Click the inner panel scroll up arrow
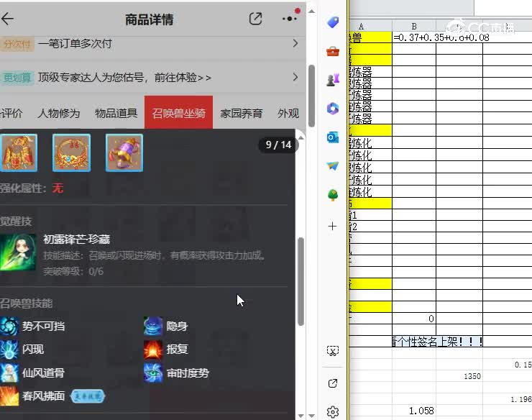This screenshot has width=532, height=420. (x=301, y=137)
